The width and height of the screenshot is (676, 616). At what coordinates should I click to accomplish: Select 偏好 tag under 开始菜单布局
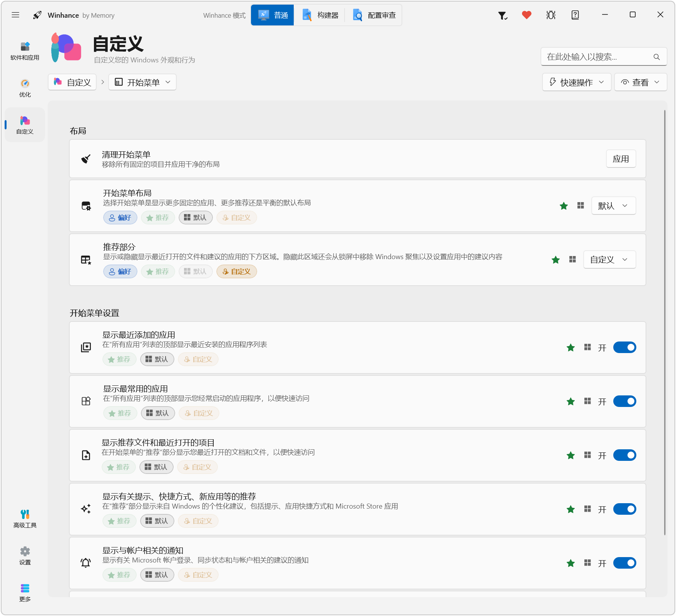120,218
